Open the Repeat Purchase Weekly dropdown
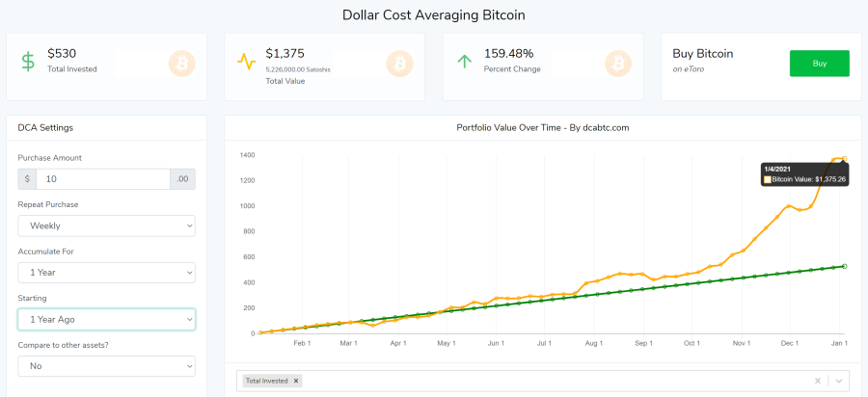 click(x=106, y=225)
